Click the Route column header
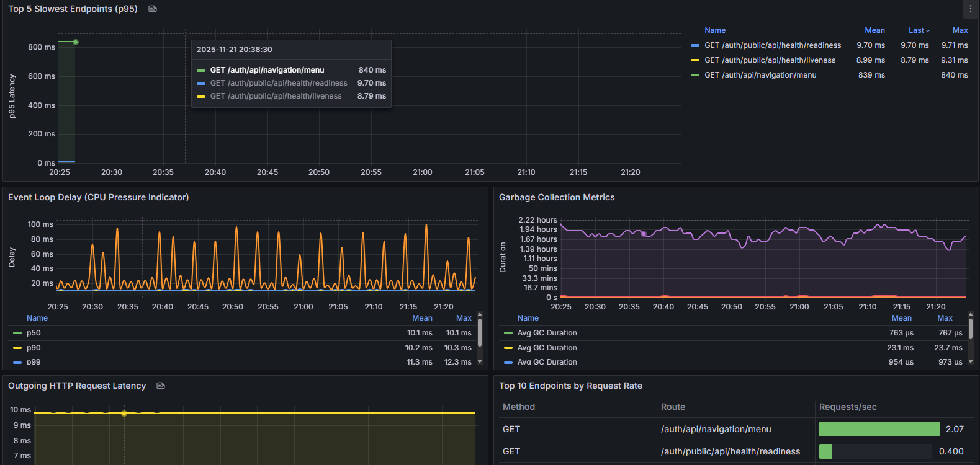Image resolution: width=980 pixels, height=465 pixels. point(673,407)
